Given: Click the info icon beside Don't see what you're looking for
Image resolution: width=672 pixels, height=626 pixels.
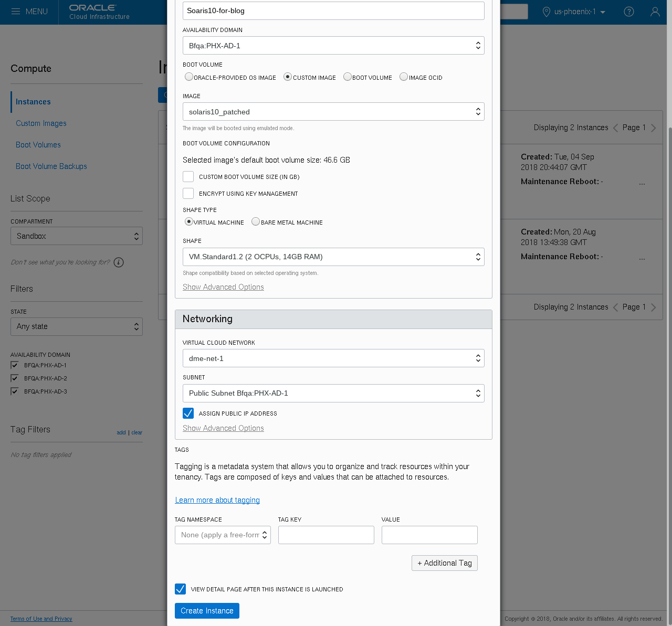Looking at the screenshot, I should 119,262.
